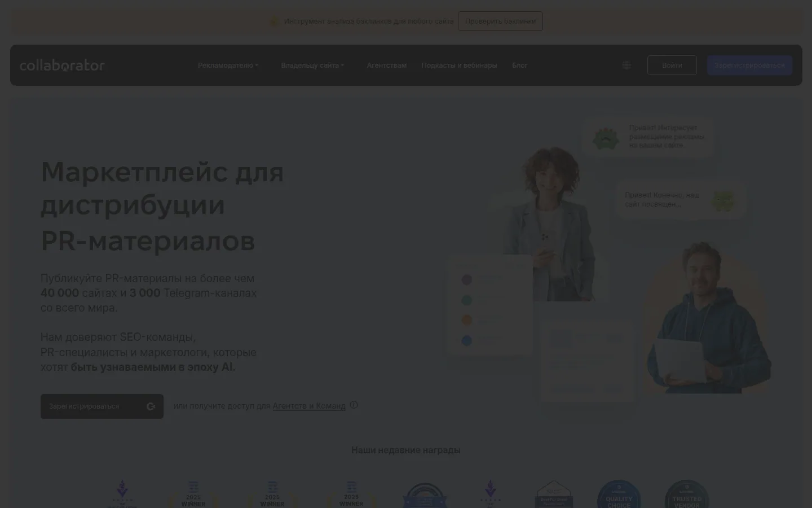This screenshot has width=812, height=508.
Task: Click the chat bubble "Привет! Конечно, наш сайт посещен..."
Action: [x=681, y=200]
